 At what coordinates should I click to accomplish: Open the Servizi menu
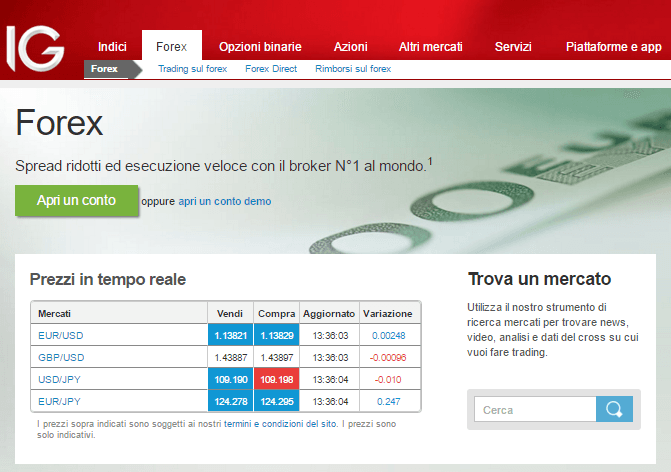click(x=513, y=47)
